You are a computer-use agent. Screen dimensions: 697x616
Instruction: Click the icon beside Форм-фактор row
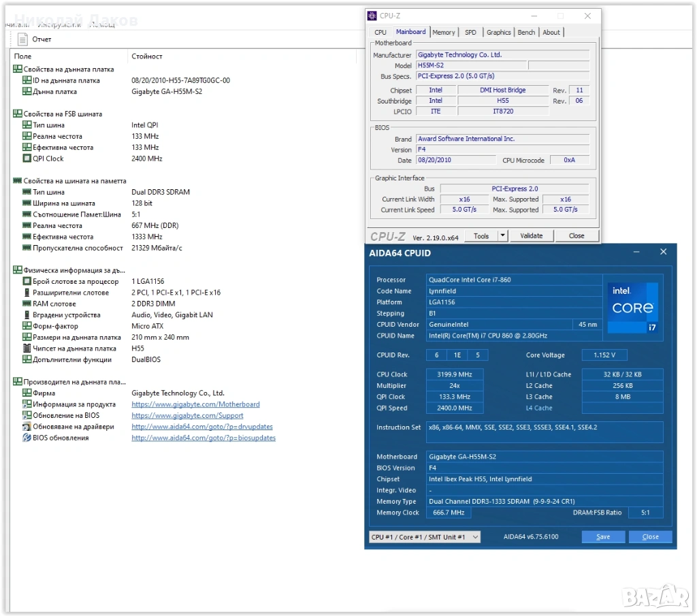(27, 326)
